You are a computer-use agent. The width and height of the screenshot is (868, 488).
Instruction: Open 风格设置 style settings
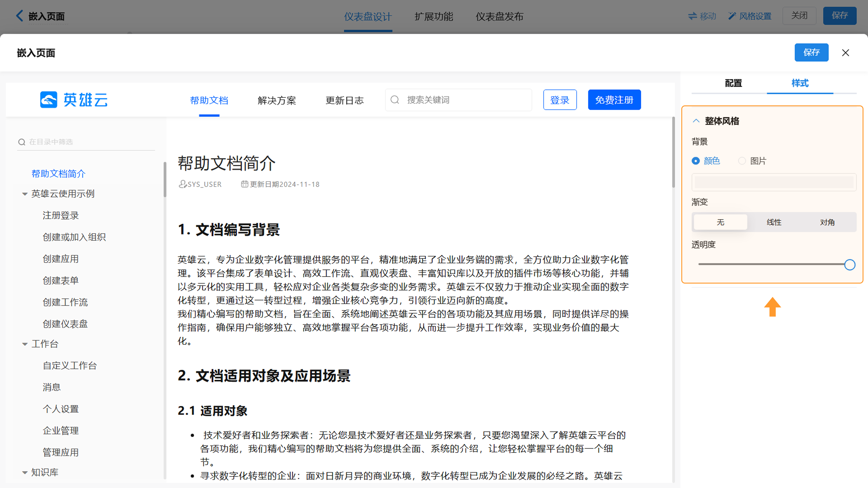coord(750,16)
